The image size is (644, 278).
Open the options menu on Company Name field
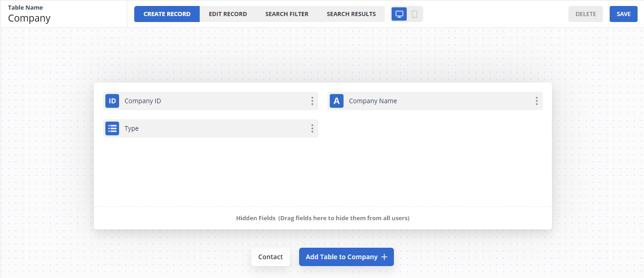pyautogui.click(x=536, y=101)
